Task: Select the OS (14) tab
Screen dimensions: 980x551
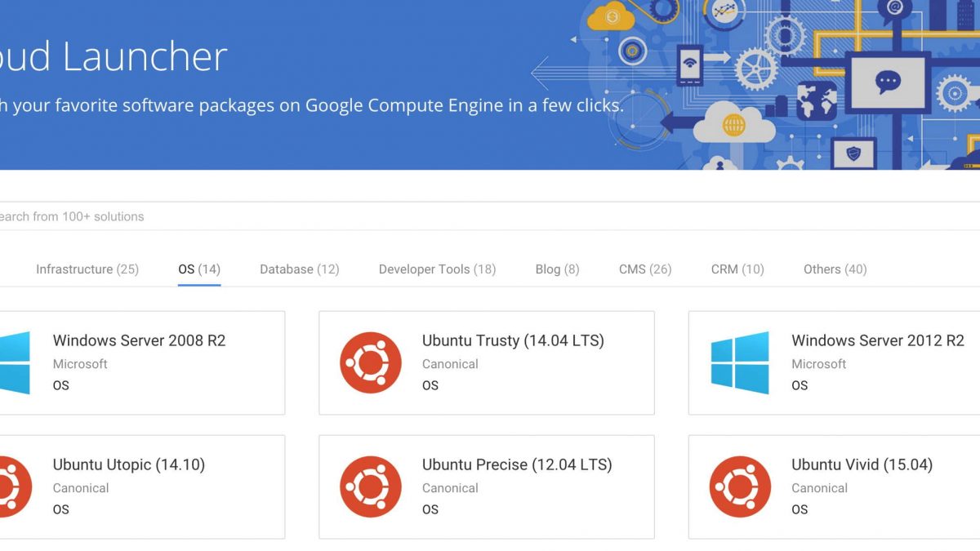Action: click(x=199, y=269)
